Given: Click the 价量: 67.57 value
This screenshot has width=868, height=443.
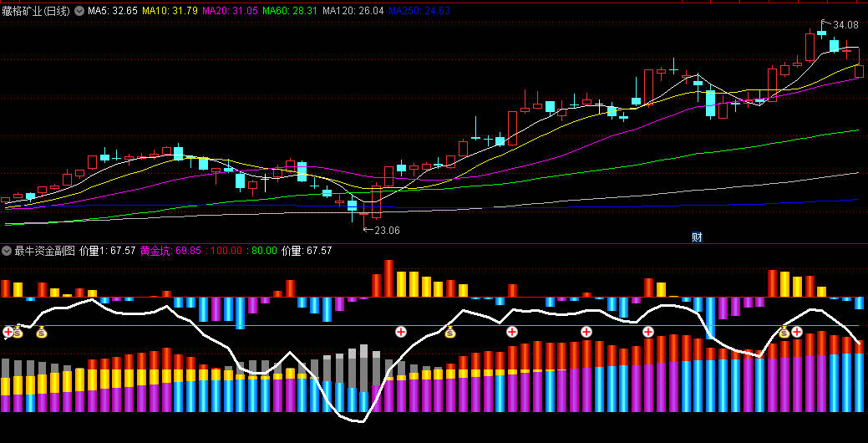Looking at the screenshot, I should 307,251.
